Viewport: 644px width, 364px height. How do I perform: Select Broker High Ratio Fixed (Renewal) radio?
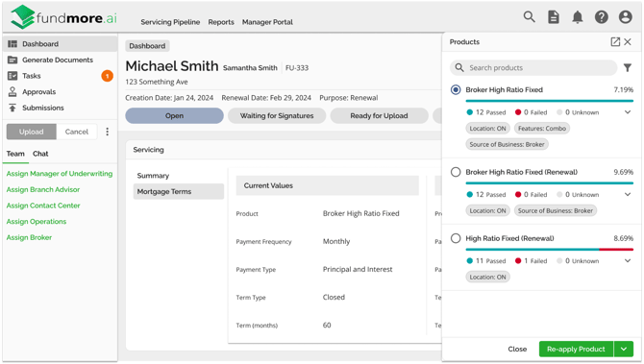point(456,172)
